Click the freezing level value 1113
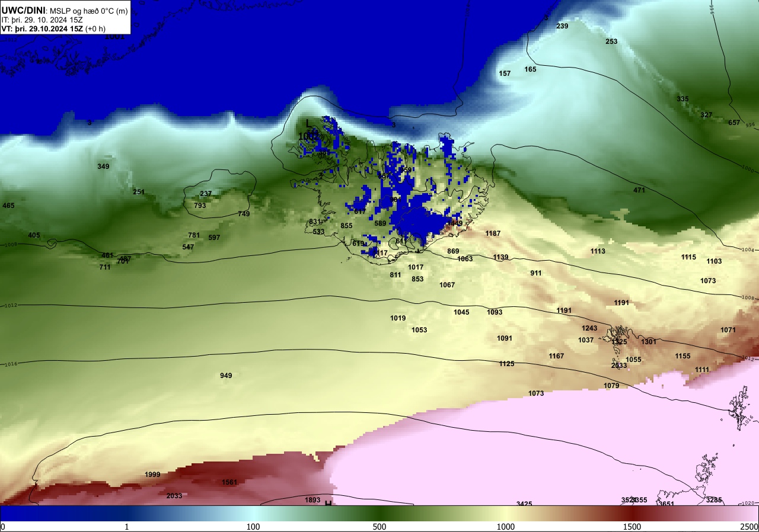The width and height of the screenshot is (759, 532). click(598, 251)
